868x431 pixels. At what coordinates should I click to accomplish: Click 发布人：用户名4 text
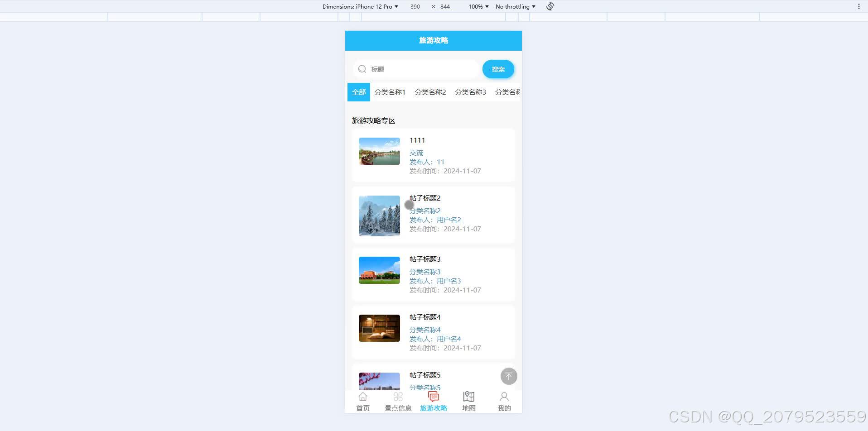pos(435,339)
